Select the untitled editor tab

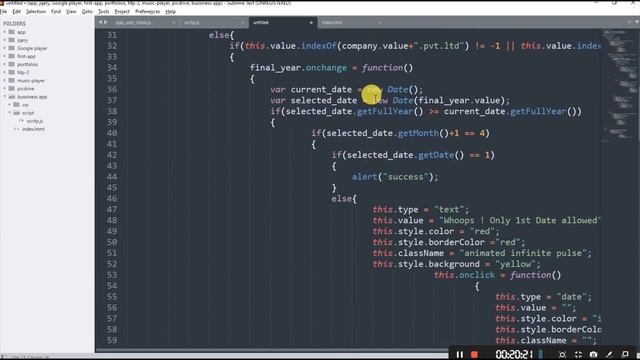(282, 22)
